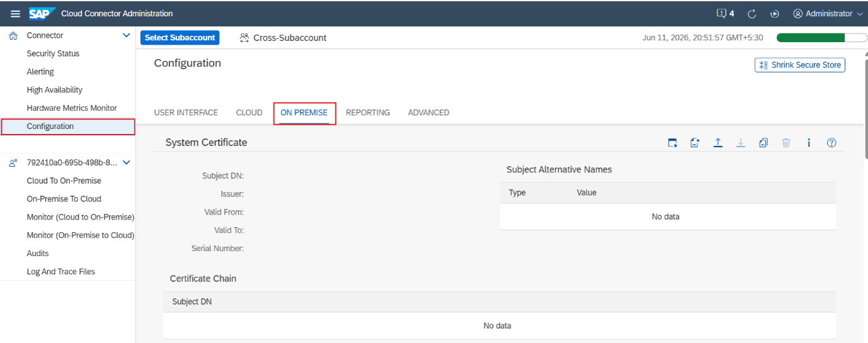Open the help question mark icon
The width and height of the screenshot is (868, 343).
coord(831,143)
